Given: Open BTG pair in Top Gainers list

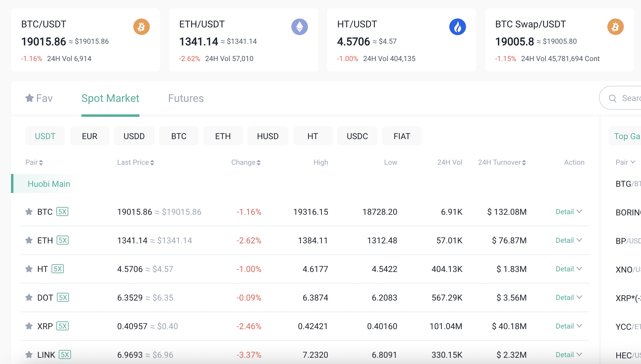Looking at the screenshot, I should [628, 184].
